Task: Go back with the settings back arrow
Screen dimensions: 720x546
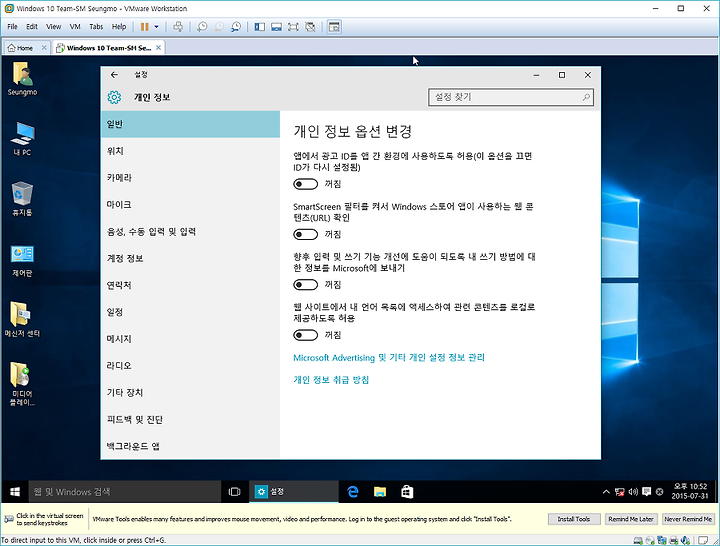Action: coord(114,74)
